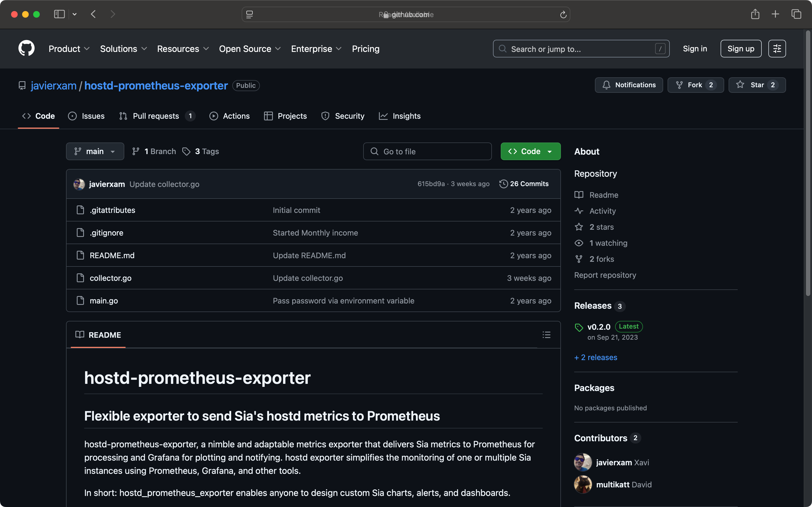This screenshot has width=812, height=507.
Task: Click the javierxam avatar in commit row
Action: [x=79, y=184]
